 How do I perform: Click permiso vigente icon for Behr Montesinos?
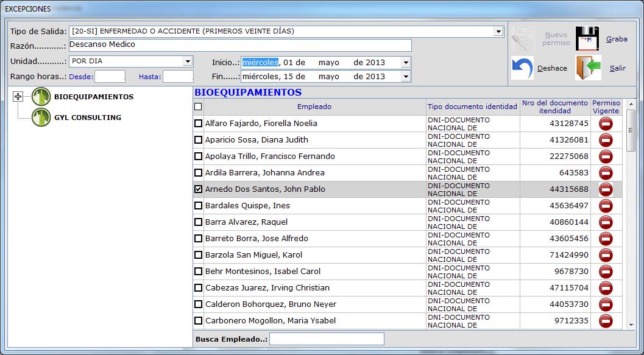(606, 272)
